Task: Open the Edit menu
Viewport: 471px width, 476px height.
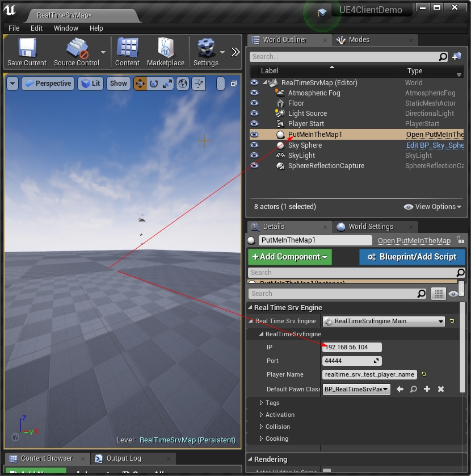Action: tap(36, 28)
